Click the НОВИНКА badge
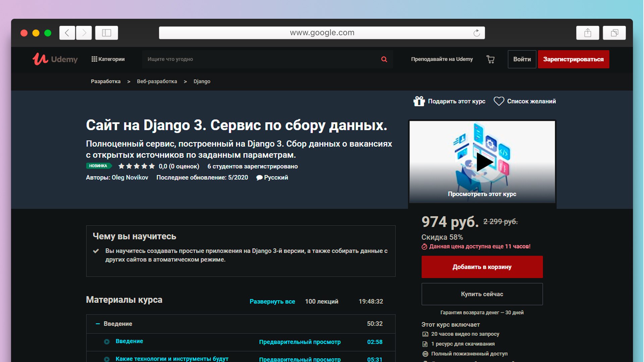644x362 pixels. (x=98, y=166)
